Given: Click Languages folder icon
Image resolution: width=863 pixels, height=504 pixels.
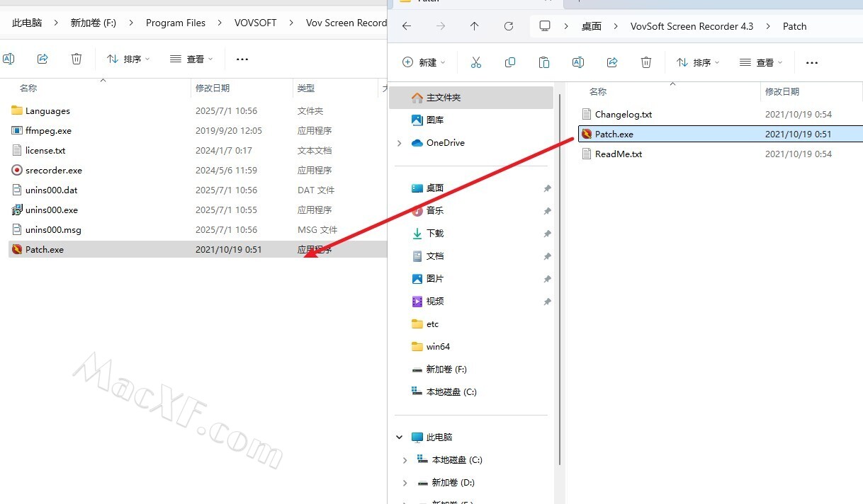Looking at the screenshot, I should [18, 110].
